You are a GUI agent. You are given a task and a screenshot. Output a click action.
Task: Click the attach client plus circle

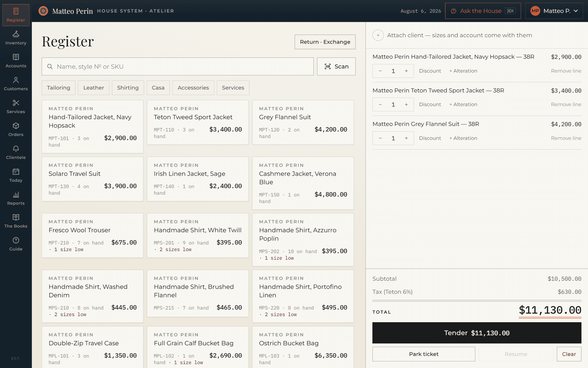(378, 35)
